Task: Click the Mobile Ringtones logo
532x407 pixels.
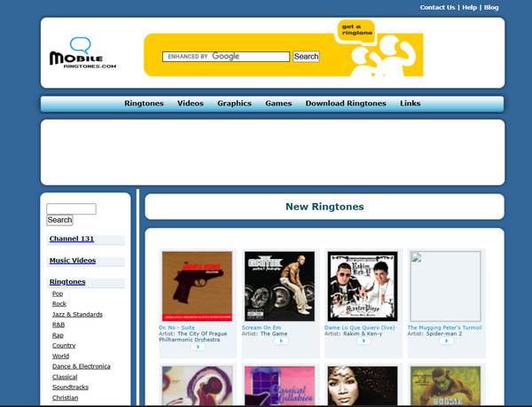Action: coord(82,53)
